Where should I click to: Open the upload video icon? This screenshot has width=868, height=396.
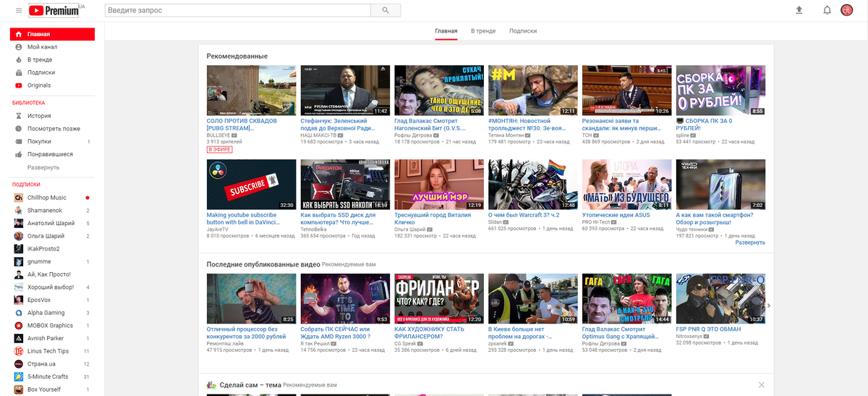point(799,10)
